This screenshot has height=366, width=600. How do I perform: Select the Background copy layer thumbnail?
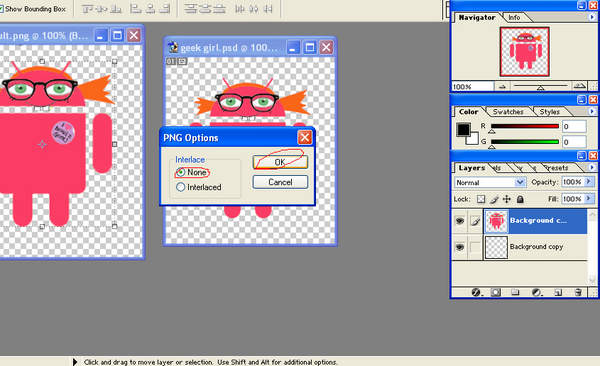pyautogui.click(x=496, y=247)
